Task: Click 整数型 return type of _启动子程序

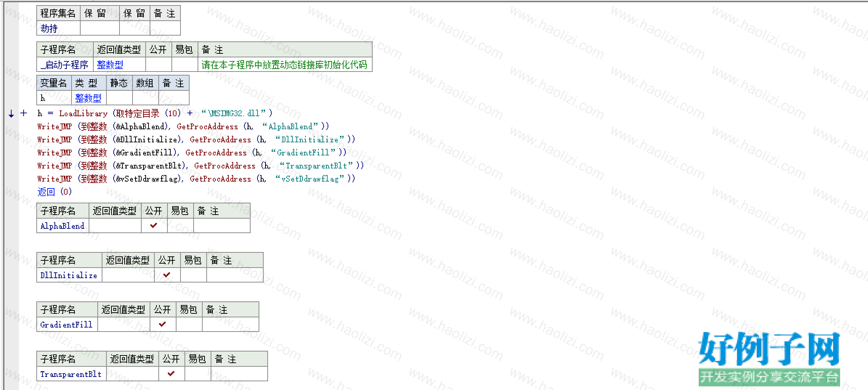Action: click(110, 65)
